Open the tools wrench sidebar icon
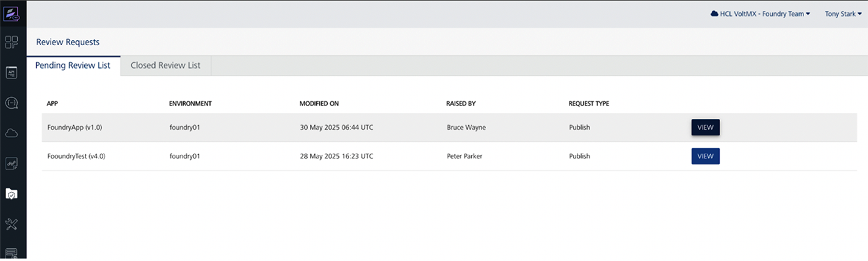The image size is (868, 261). point(12,224)
